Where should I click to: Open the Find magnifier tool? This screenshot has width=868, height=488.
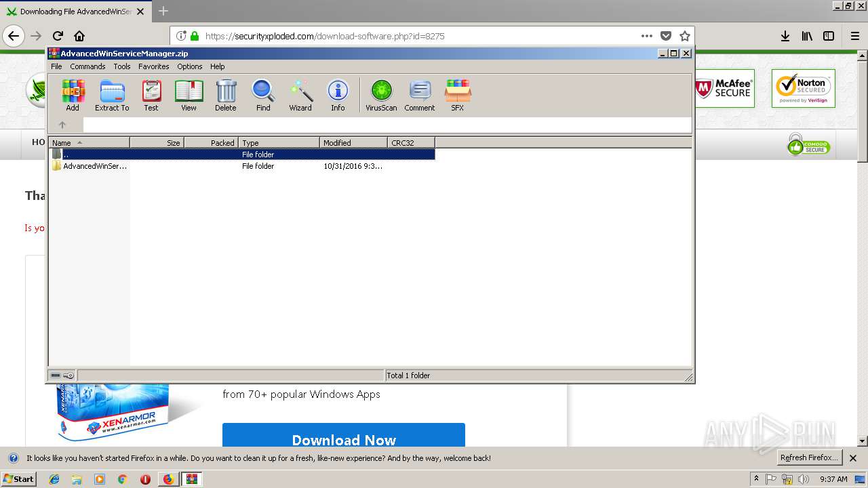(263, 95)
